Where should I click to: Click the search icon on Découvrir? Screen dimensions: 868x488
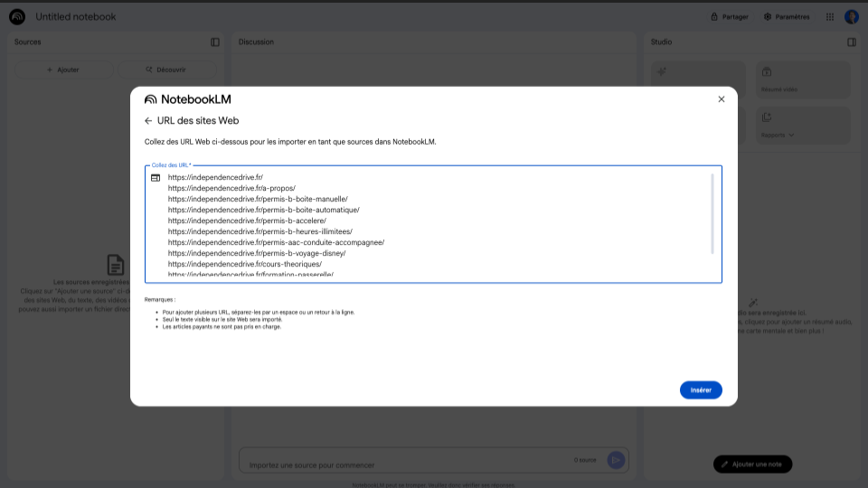pyautogui.click(x=148, y=70)
